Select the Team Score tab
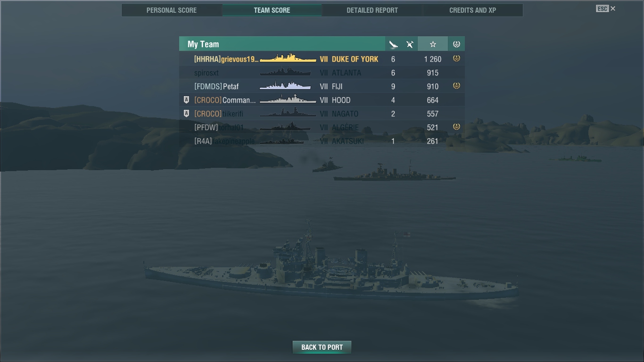644x362 pixels. tap(272, 10)
